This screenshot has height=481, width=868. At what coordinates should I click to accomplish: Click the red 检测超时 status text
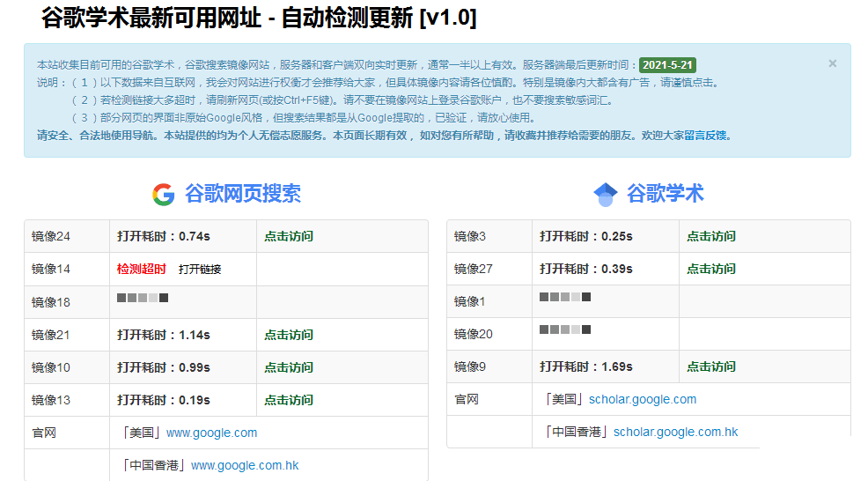[x=141, y=270]
